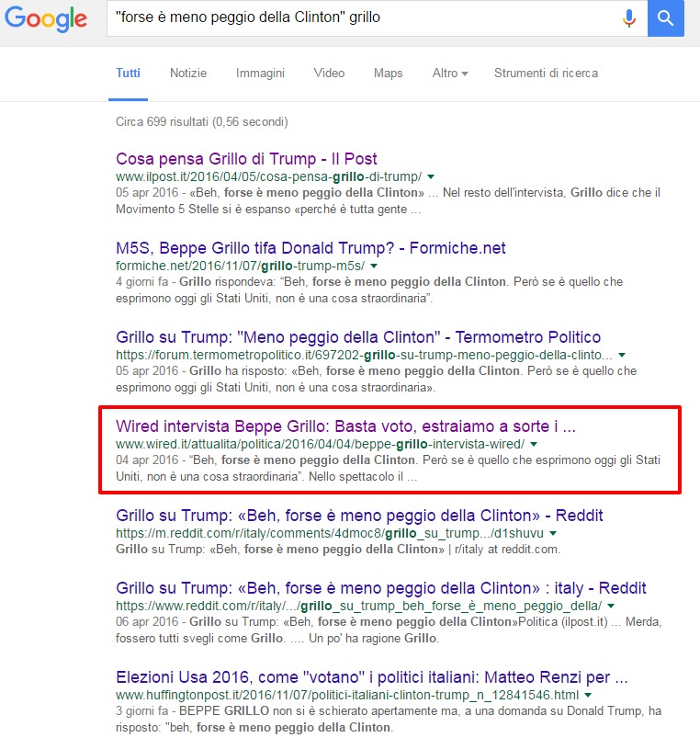
Task: Expand the Altro dropdown menu
Action: click(450, 74)
